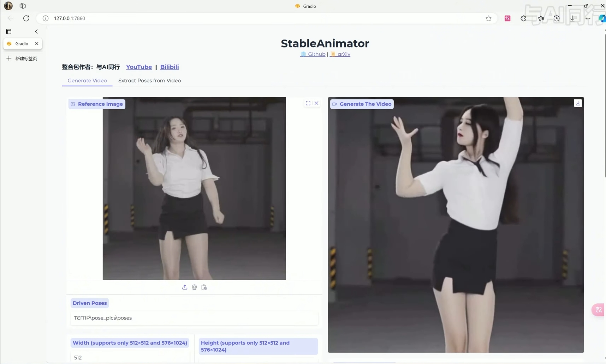
Task: Collapse the browser sidebar with the arrow
Action: [x=36, y=31]
